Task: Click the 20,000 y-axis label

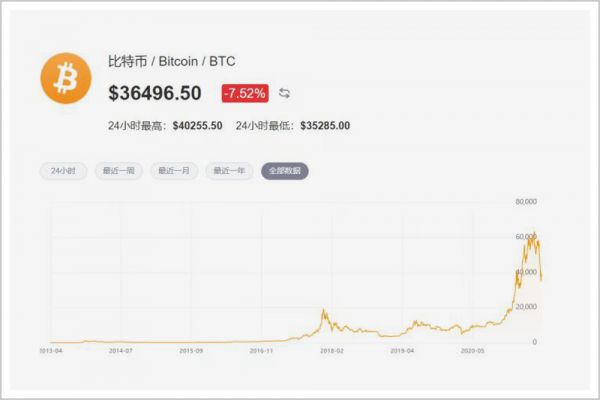Action: click(x=526, y=307)
